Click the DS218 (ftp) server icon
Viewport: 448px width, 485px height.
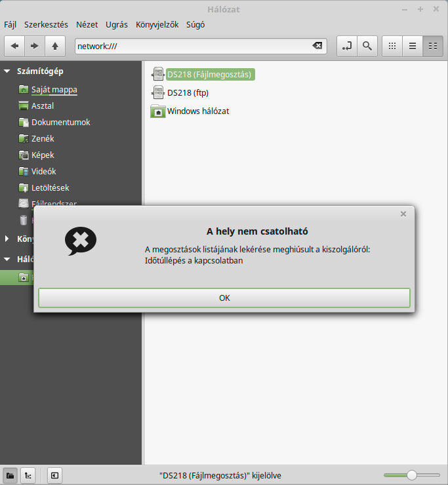click(x=157, y=92)
